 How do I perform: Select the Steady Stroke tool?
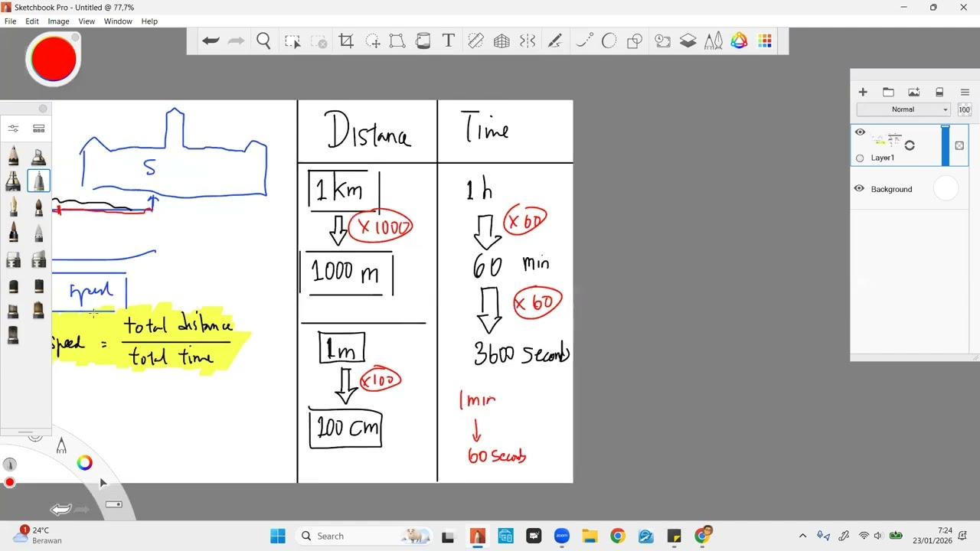tap(555, 41)
